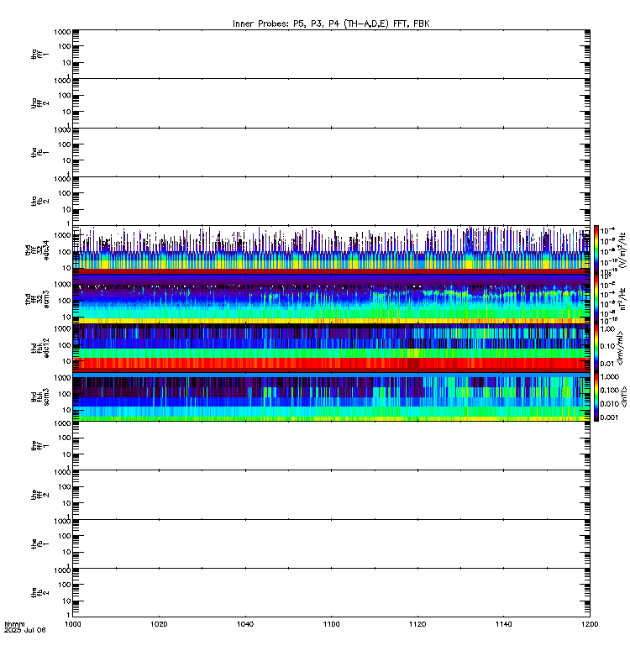This screenshot has width=630, height=672.
Task: Click the edc34 (V/m)²/Hz color bar
Action: coord(596,249)
